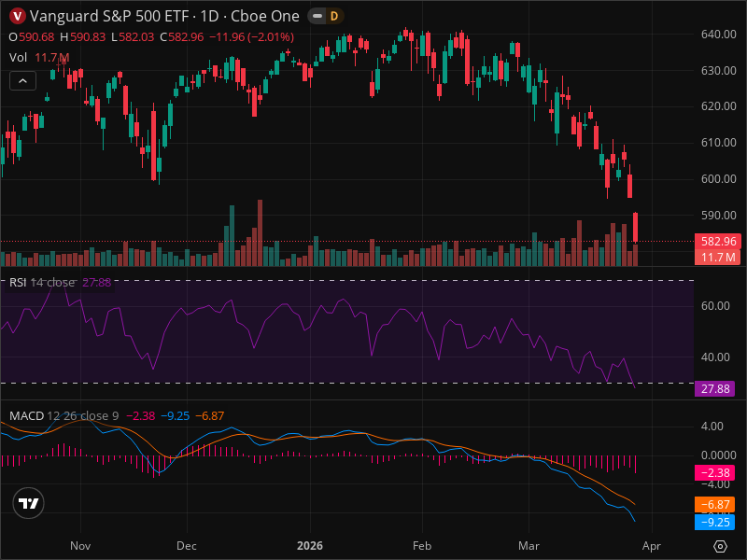Click the L 582.03 low value
The width and height of the screenshot is (747, 560).
133,37
